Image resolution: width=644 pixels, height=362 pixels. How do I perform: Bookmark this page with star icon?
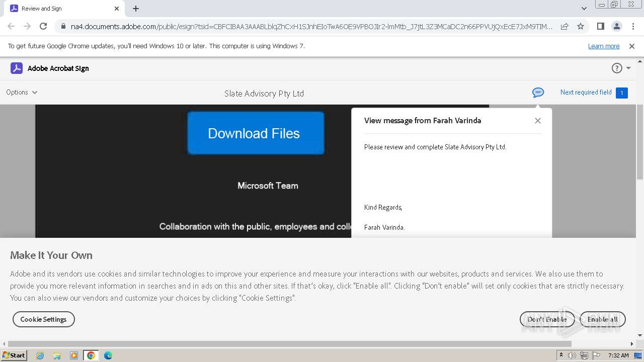pyautogui.click(x=581, y=27)
